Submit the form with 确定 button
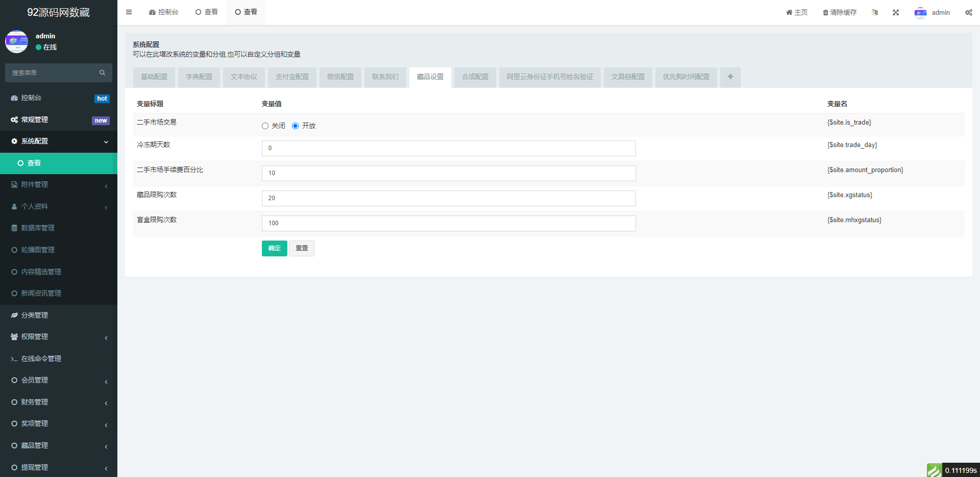 click(275, 248)
